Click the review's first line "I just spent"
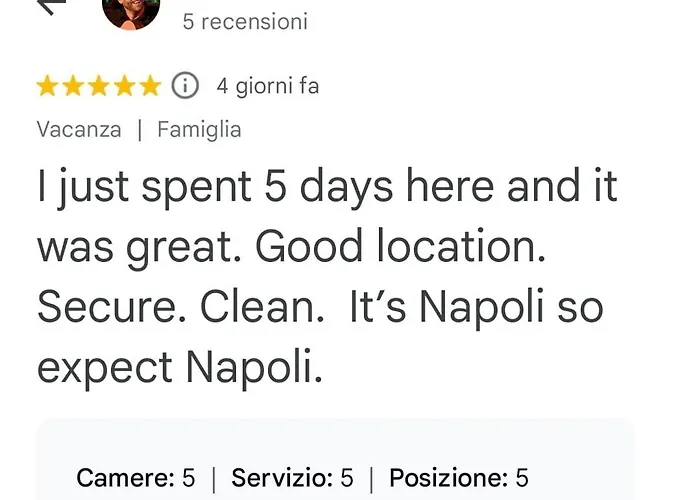Screen dimensions: 700x500 145,188
